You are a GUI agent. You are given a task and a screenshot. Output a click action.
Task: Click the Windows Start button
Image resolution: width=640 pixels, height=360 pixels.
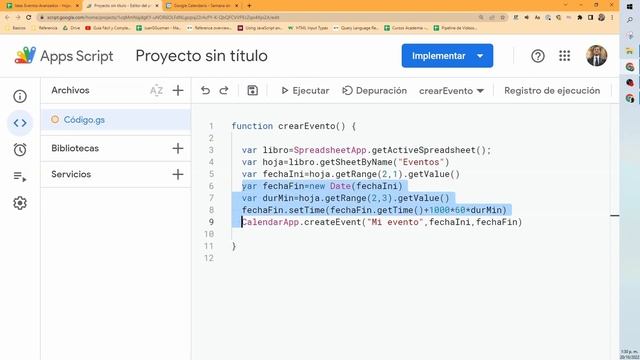coord(629,7)
